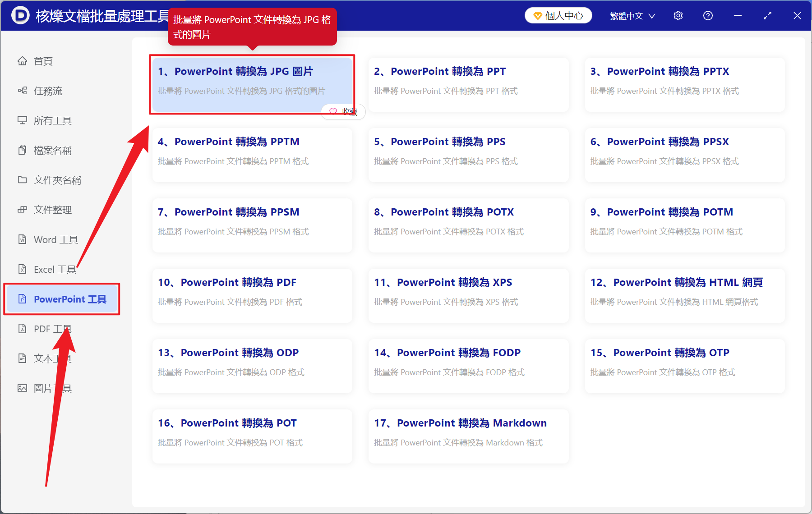This screenshot has width=812, height=514.
Task: Select 所有工具 in the sidebar
Action: pos(61,120)
